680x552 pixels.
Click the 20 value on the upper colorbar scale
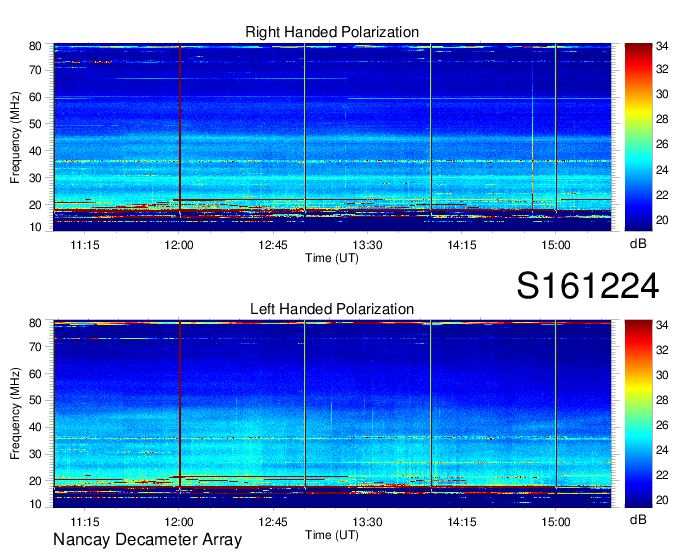pos(662,220)
